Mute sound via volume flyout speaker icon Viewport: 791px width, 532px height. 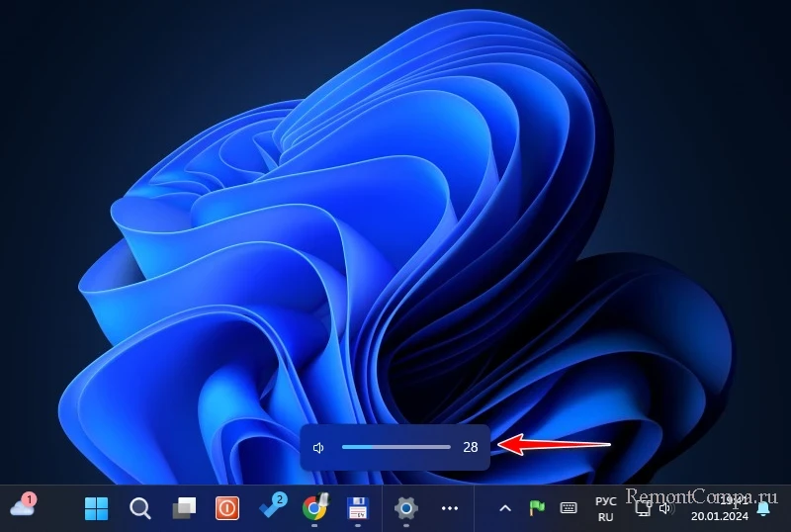(318, 448)
